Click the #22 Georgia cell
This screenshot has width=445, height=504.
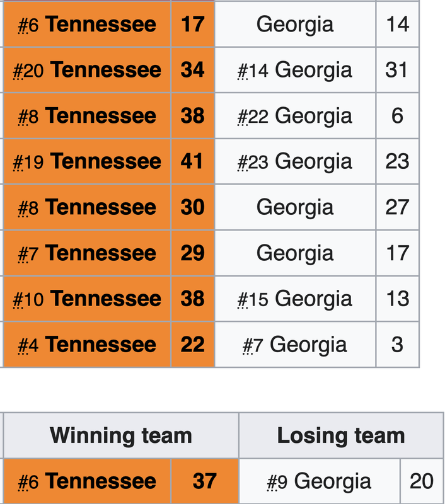295,116
